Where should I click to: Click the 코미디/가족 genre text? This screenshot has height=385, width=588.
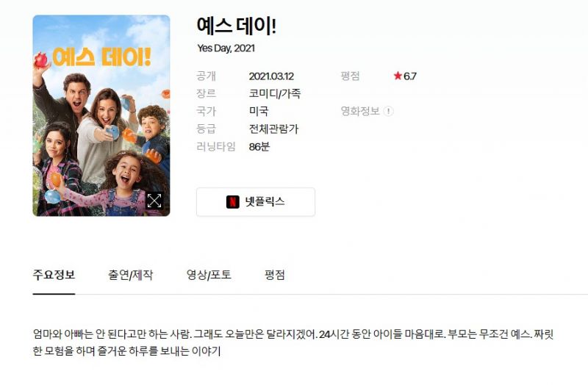pos(274,93)
